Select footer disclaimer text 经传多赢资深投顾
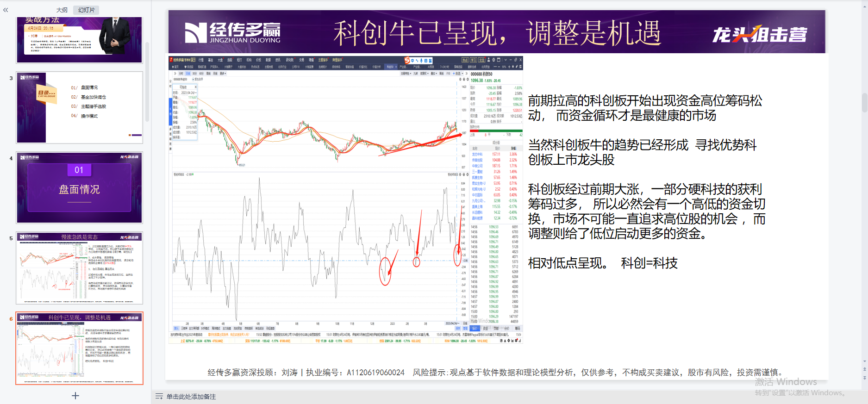 (496, 373)
